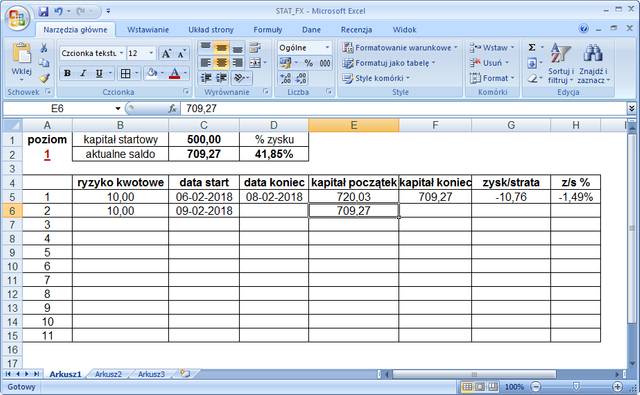640x395 pixels.
Task: Open the font size dropdown
Action: point(151,53)
